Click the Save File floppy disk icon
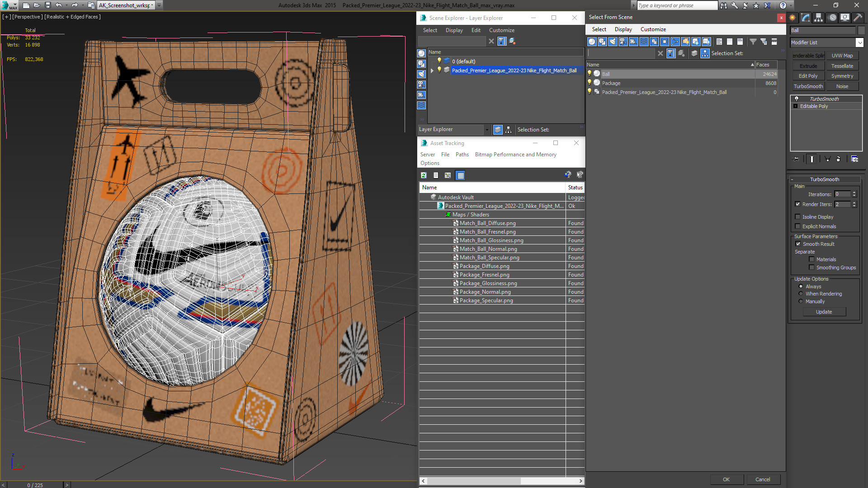The height and width of the screenshot is (488, 868). pyautogui.click(x=47, y=5)
